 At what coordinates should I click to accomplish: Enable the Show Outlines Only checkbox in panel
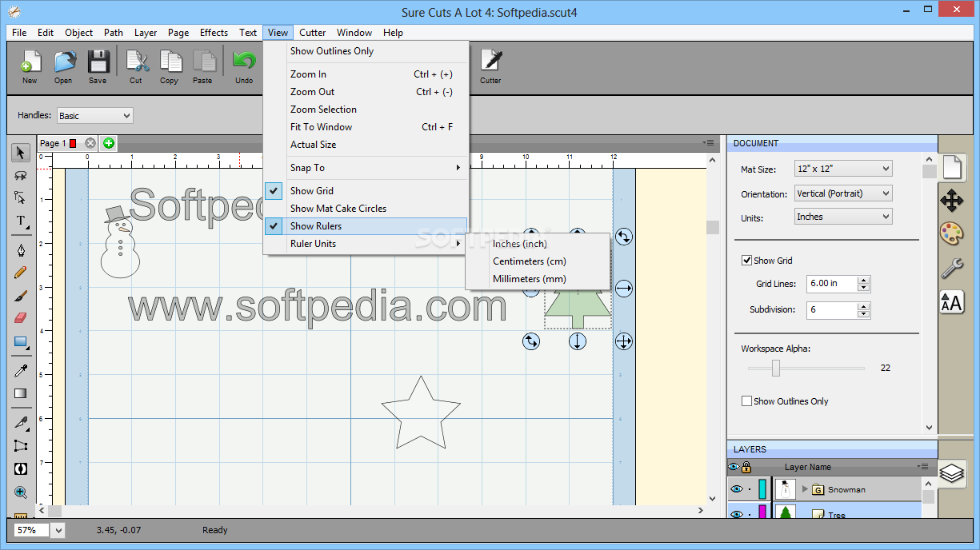747,401
